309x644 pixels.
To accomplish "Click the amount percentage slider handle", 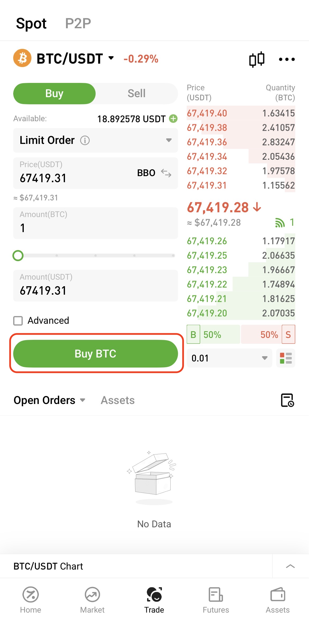I will pos(18,256).
